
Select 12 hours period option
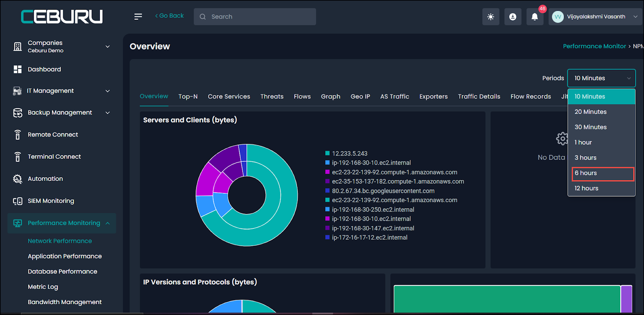[601, 189]
